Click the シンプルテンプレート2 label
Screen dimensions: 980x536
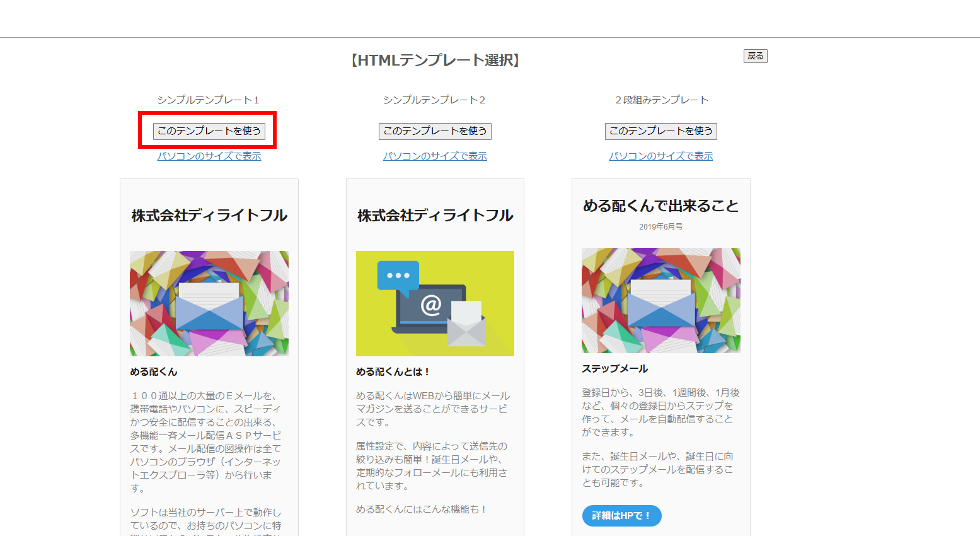click(434, 100)
